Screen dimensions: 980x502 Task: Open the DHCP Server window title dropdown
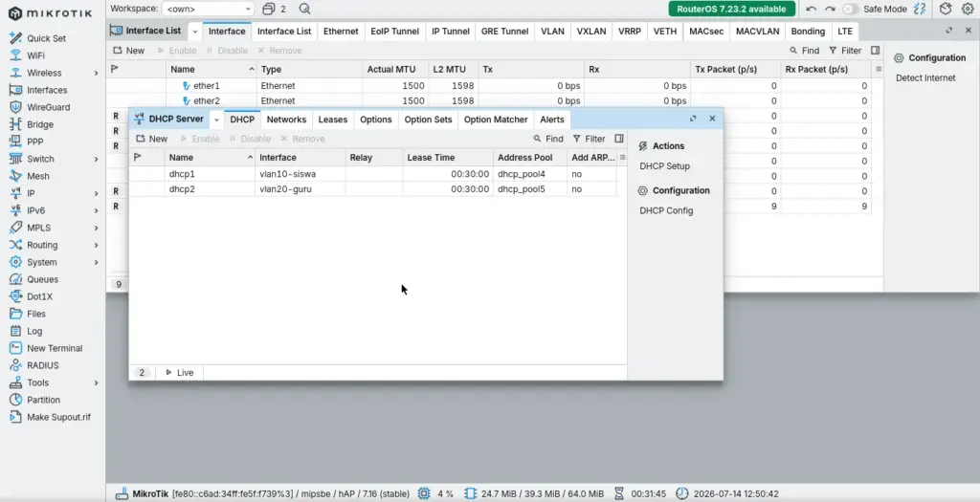216,120
